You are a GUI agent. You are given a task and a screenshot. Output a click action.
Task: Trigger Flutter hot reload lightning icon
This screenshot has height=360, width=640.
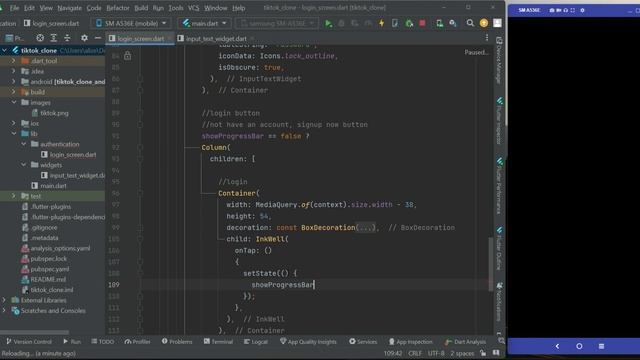(382, 23)
